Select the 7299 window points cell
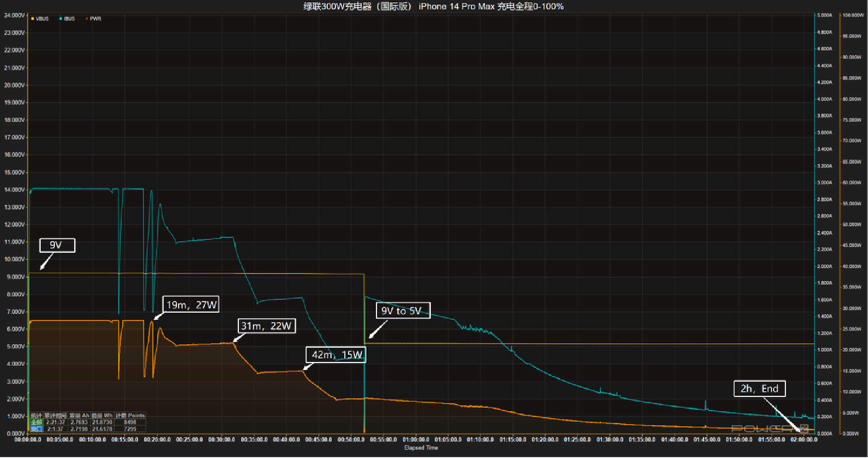The image size is (868, 458). (x=130, y=429)
